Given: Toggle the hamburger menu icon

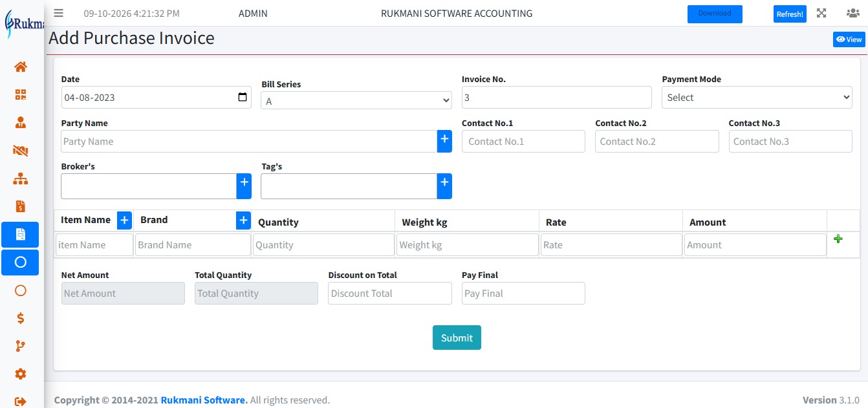Looking at the screenshot, I should [59, 13].
